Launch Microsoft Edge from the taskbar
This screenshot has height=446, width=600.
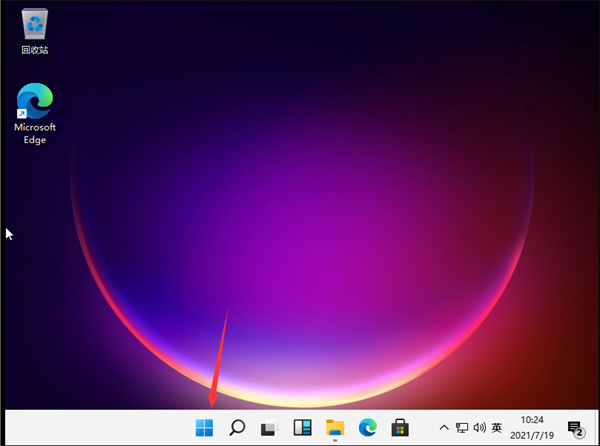pyautogui.click(x=367, y=428)
